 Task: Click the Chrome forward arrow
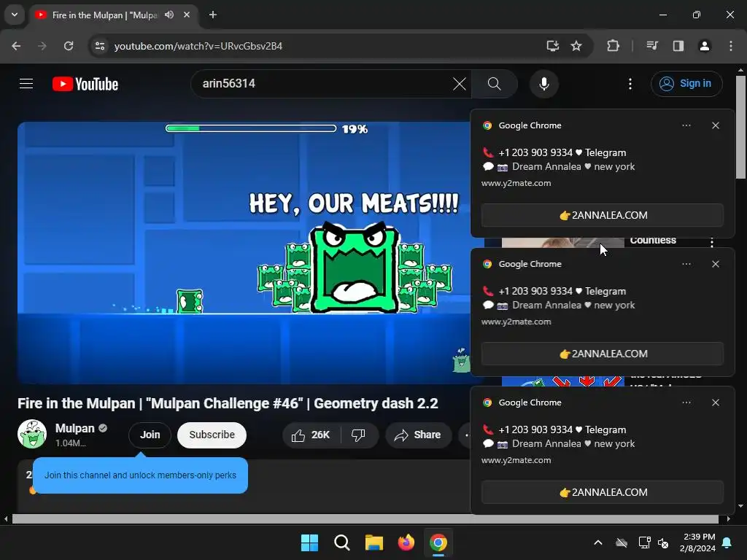point(42,46)
